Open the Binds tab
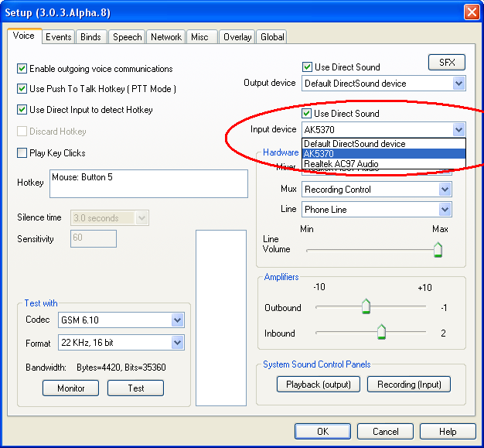The image size is (484, 448). (x=90, y=37)
